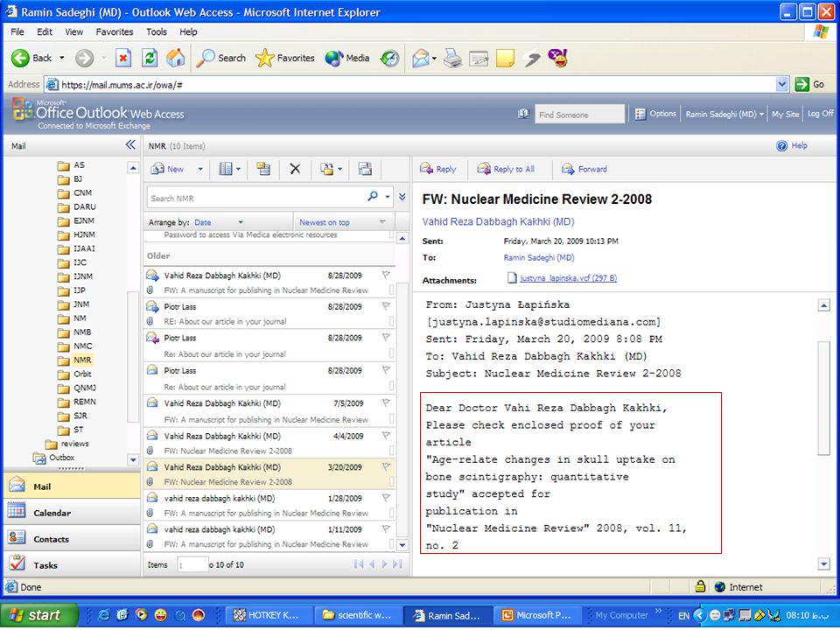Toggle flag on 1/11/2009 message

386,528
